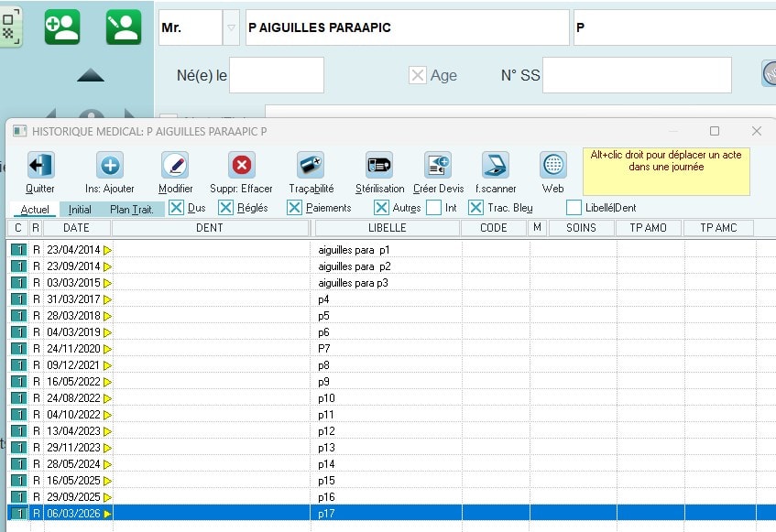The width and height of the screenshot is (776, 532).
Task: Open the Stérilisation tool
Action: 379,165
